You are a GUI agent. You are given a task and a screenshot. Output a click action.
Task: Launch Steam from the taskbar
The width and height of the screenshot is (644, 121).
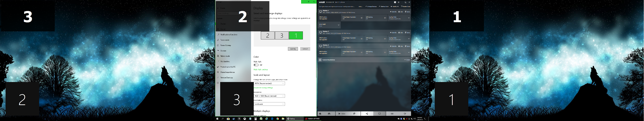click(234, 119)
